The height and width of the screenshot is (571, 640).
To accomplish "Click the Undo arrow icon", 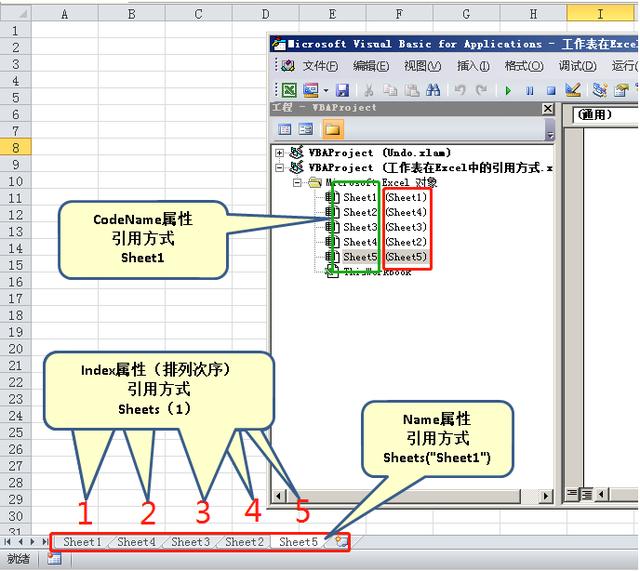I will [460, 90].
